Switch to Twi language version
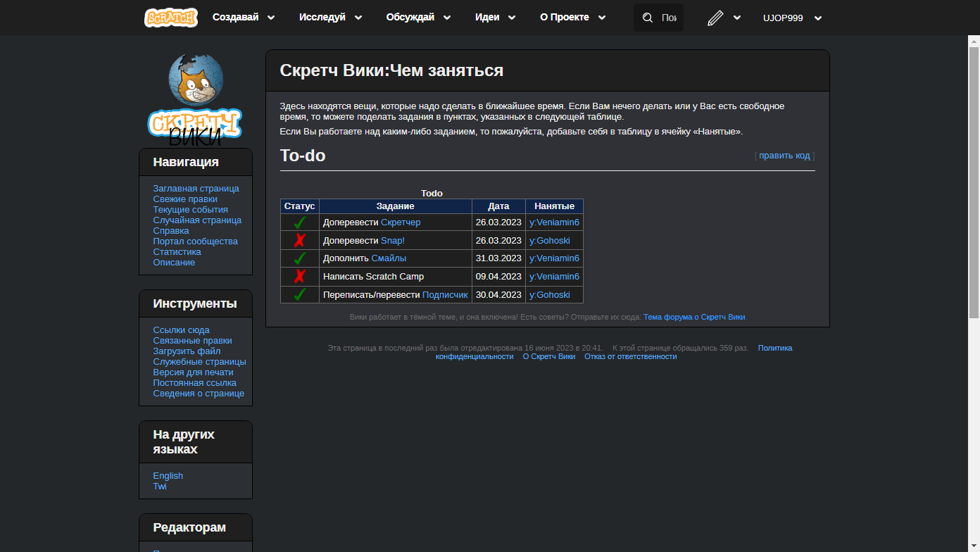The image size is (980, 552). coord(160,487)
